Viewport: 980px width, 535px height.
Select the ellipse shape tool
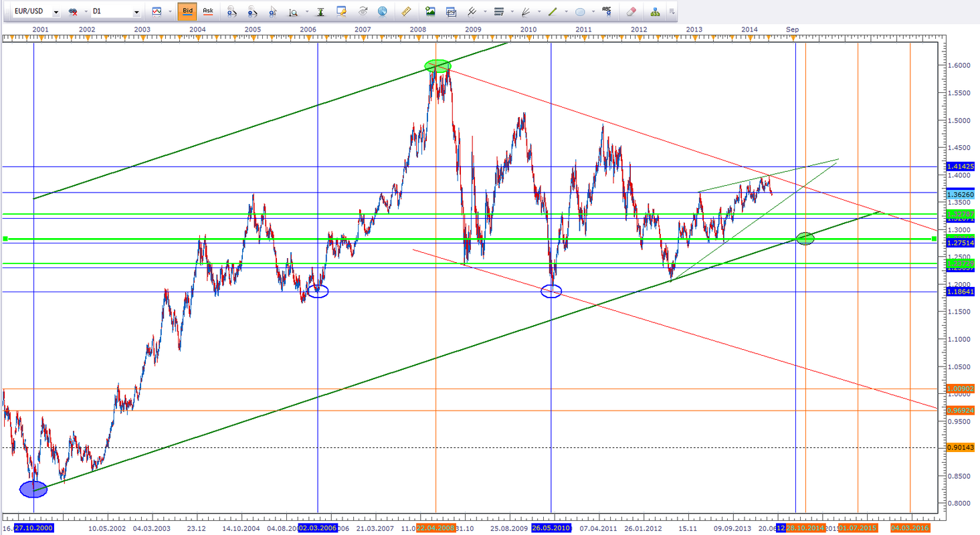coord(579,12)
